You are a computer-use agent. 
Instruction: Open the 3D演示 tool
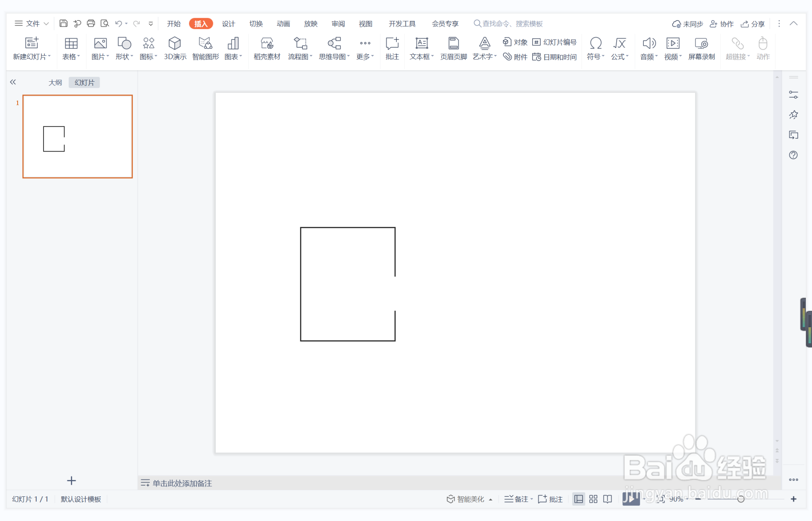pyautogui.click(x=175, y=48)
